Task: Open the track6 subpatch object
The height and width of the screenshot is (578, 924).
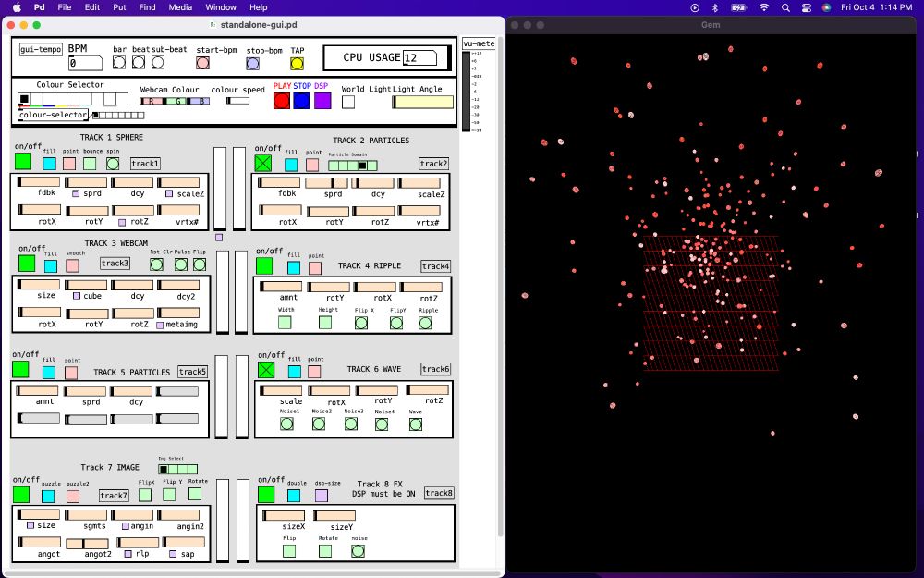Action: [435, 369]
